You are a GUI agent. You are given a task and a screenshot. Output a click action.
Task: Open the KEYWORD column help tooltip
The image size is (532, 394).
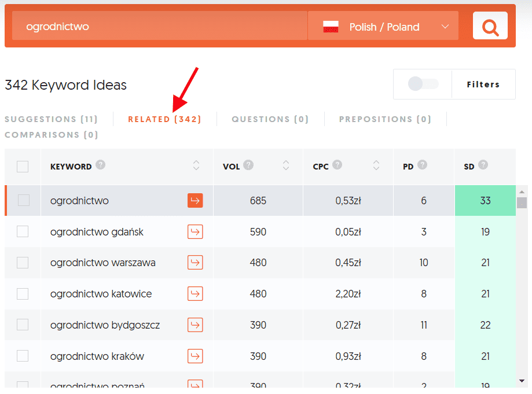pyautogui.click(x=101, y=165)
